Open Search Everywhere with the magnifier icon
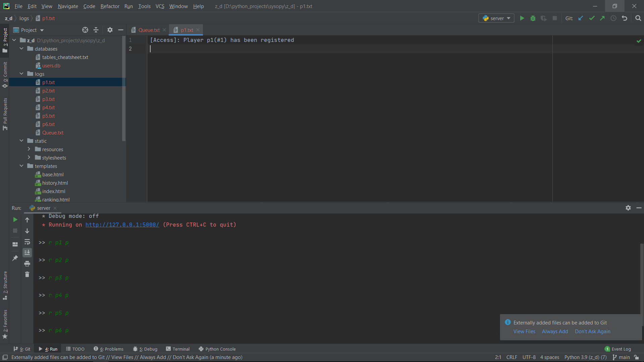This screenshot has height=362, width=644. click(x=638, y=18)
